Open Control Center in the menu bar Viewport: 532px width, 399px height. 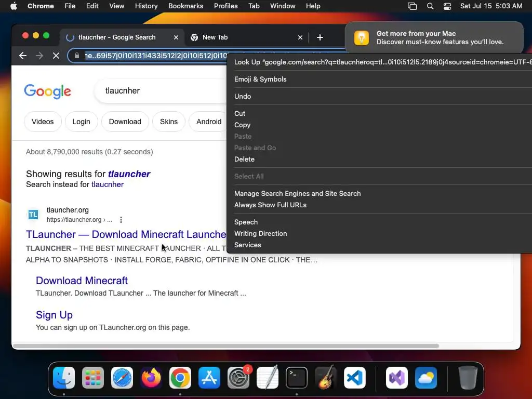447,6
